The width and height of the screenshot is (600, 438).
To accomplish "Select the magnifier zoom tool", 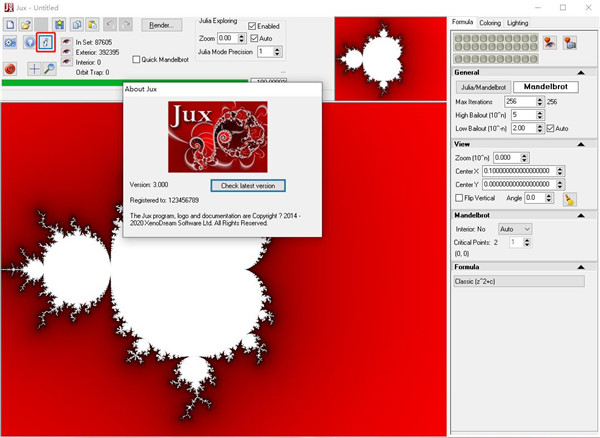I will pos(49,69).
